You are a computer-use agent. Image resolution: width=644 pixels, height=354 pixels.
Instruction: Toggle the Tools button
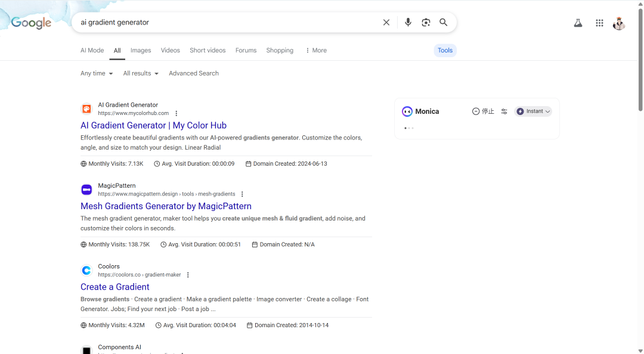click(x=445, y=50)
